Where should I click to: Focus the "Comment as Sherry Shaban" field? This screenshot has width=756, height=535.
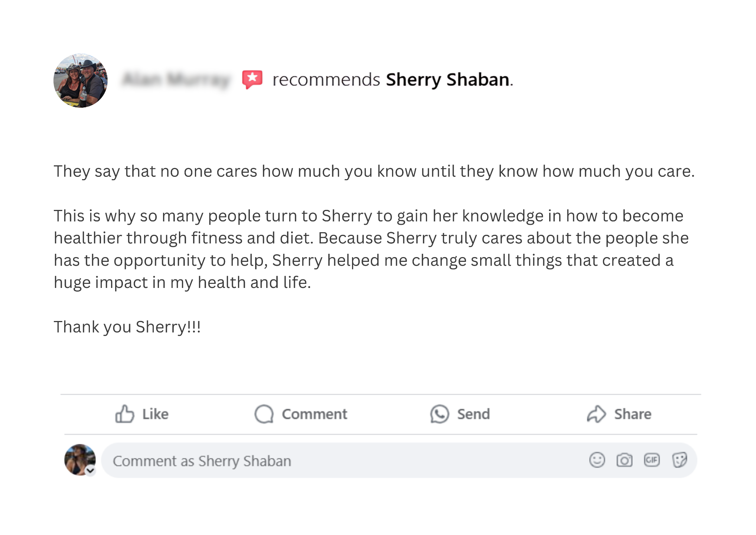click(x=334, y=461)
